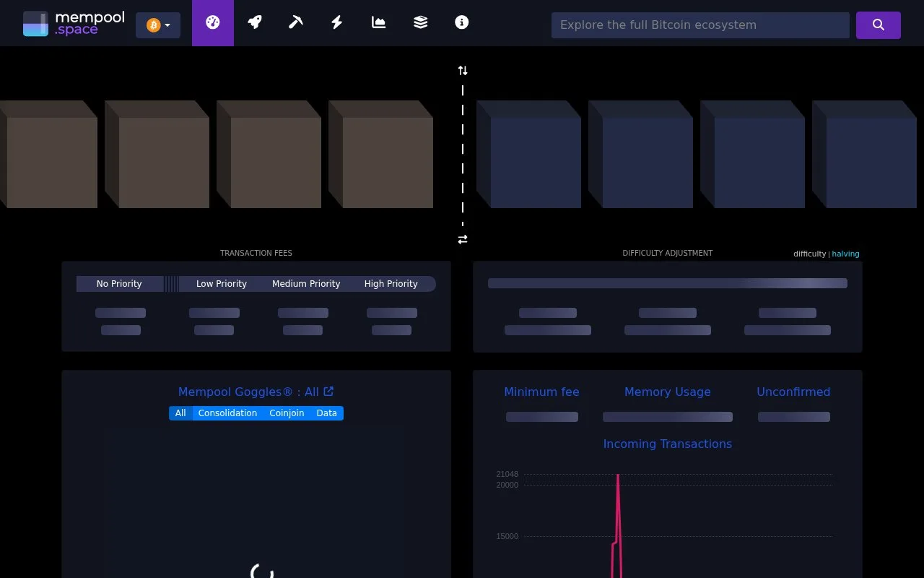The height and width of the screenshot is (578, 924).
Task: Click the 'Memory Usage' heading
Action: coord(668,392)
